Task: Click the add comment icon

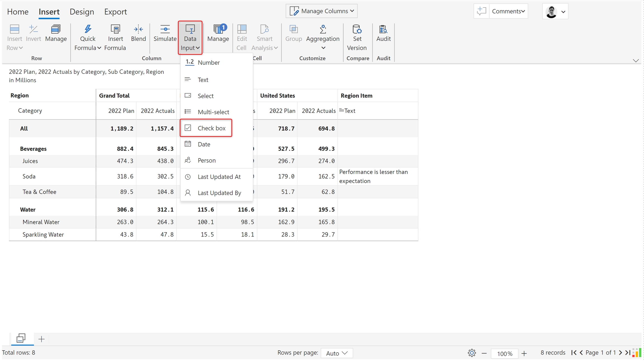Action: 481,11
